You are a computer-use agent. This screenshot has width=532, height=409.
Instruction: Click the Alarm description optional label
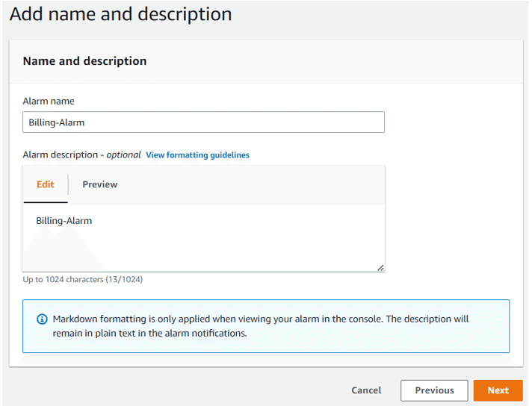[x=81, y=154]
